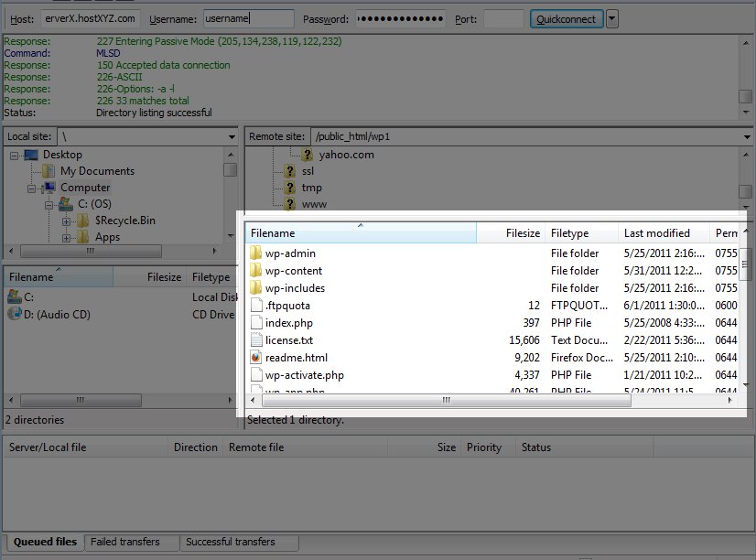Click the $Recycle.Bin folder icon
The image size is (756, 560).
[x=83, y=221]
